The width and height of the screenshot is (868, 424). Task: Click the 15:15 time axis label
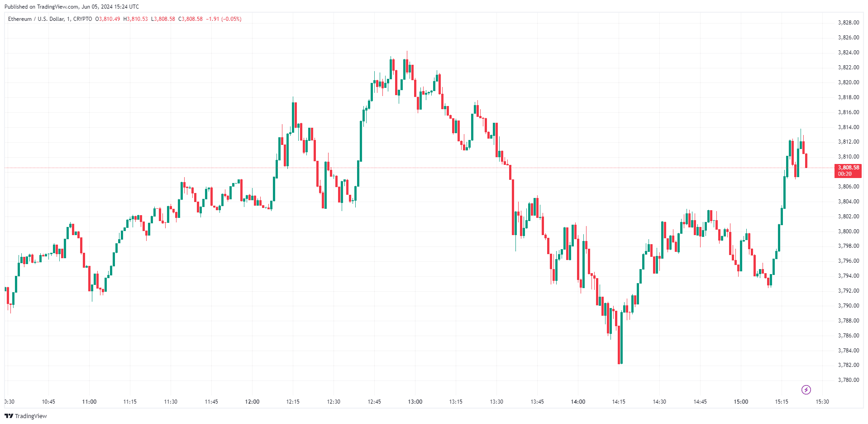pos(782,402)
